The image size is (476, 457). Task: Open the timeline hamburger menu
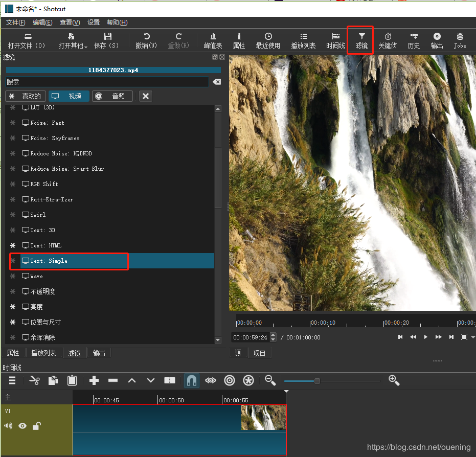click(x=12, y=380)
